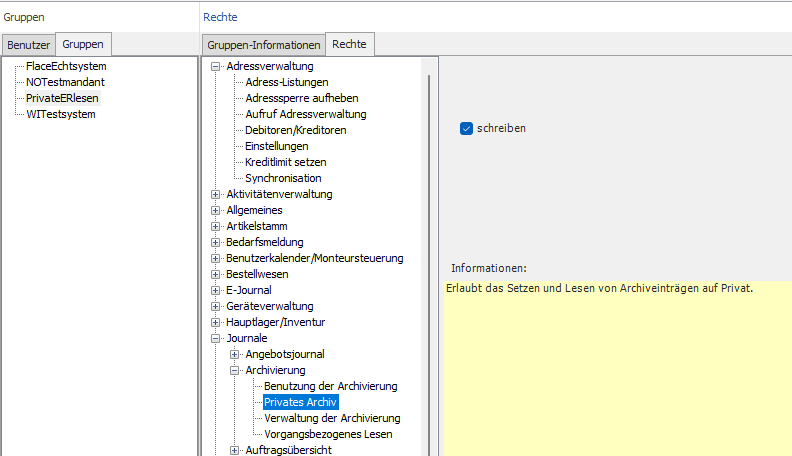Viewport: 792px width, 456px height.
Task: Select the Rechte tab
Action: pos(350,44)
